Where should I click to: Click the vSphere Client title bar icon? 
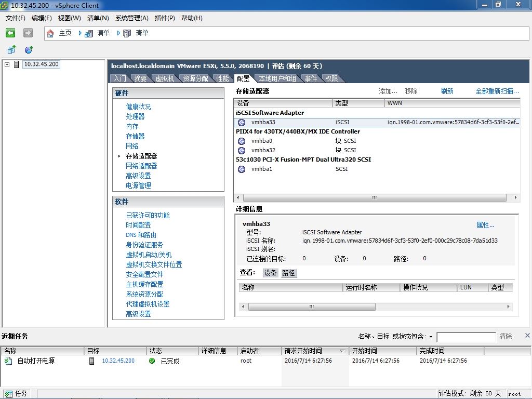tap(4, 5)
